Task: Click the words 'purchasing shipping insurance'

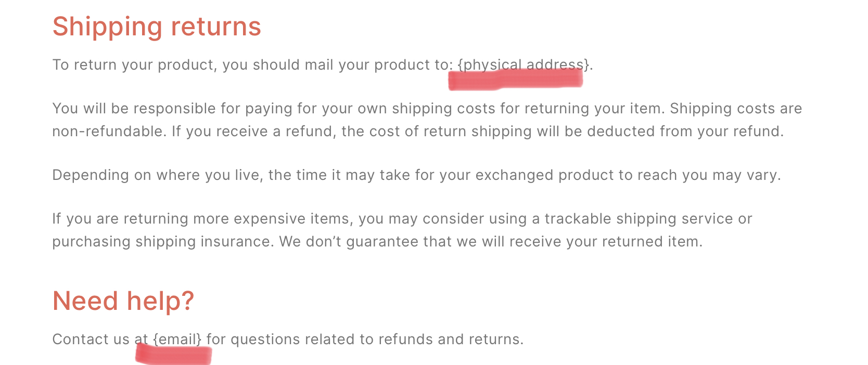Action: 162,242
